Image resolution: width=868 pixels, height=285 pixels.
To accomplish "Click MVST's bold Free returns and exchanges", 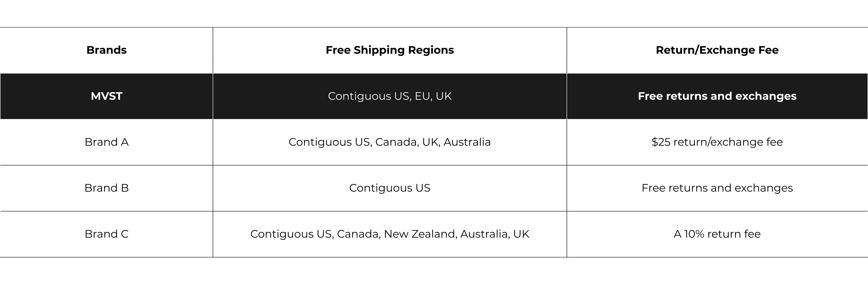I will click(x=717, y=96).
